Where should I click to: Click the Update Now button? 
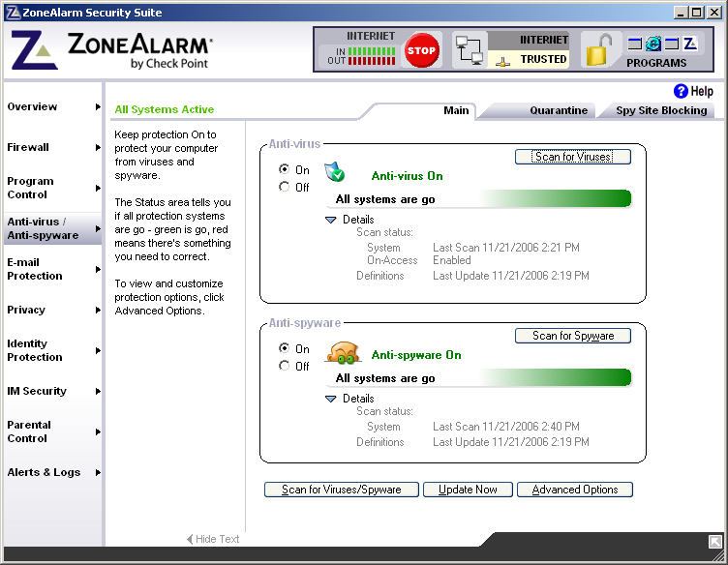click(x=468, y=490)
